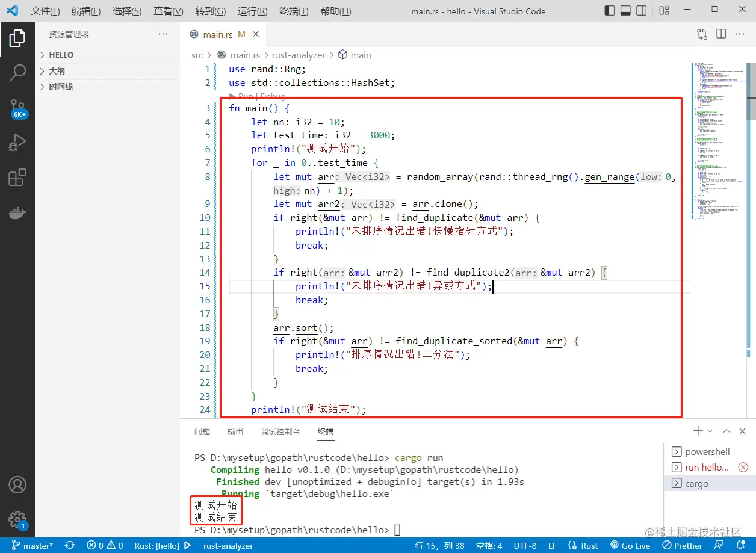Expand the HELLO folder section

[107, 55]
